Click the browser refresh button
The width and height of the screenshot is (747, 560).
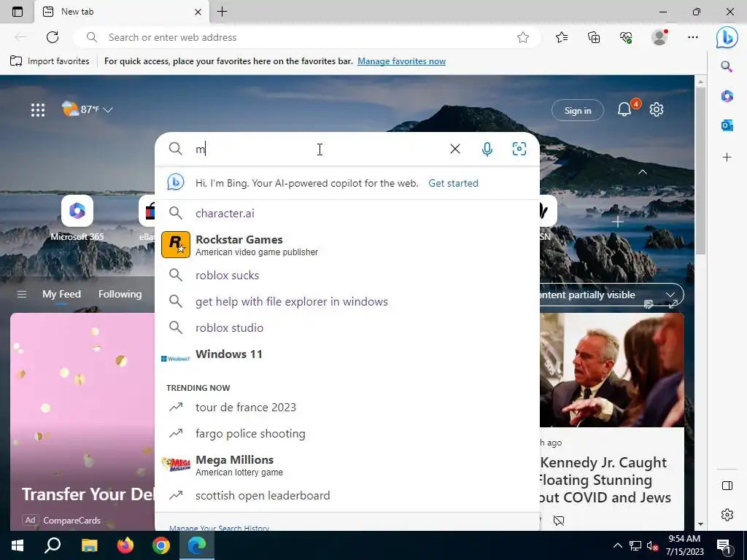(x=53, y=37)
